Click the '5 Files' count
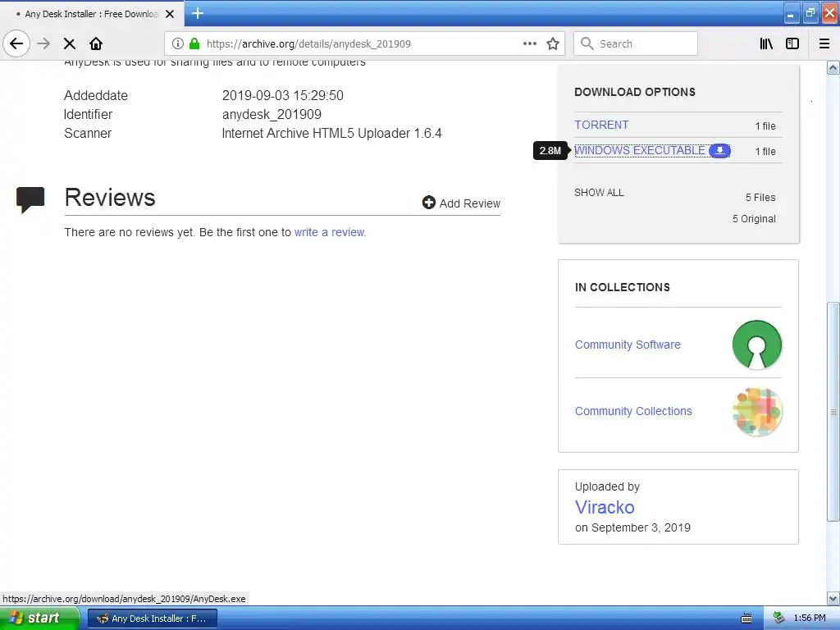This screenshot has width=840, height=630. click(760, 197)
